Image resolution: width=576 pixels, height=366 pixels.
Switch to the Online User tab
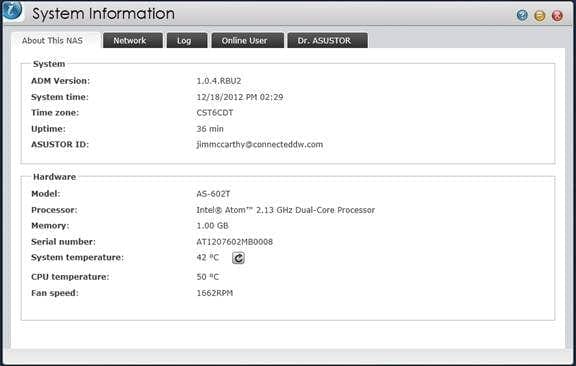click(x=248, y=40)
